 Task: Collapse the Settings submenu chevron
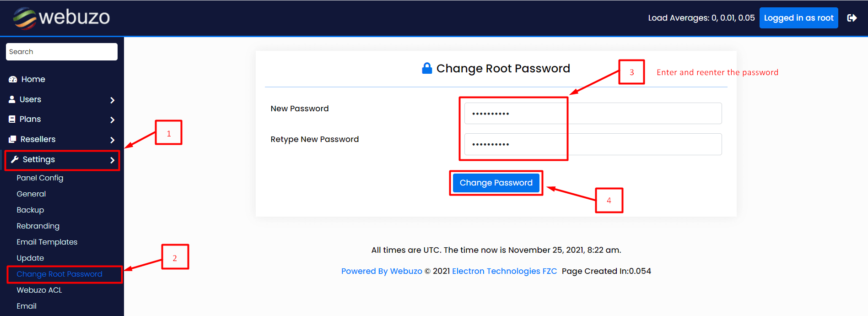pyautogui.click(x=112, y=160)
